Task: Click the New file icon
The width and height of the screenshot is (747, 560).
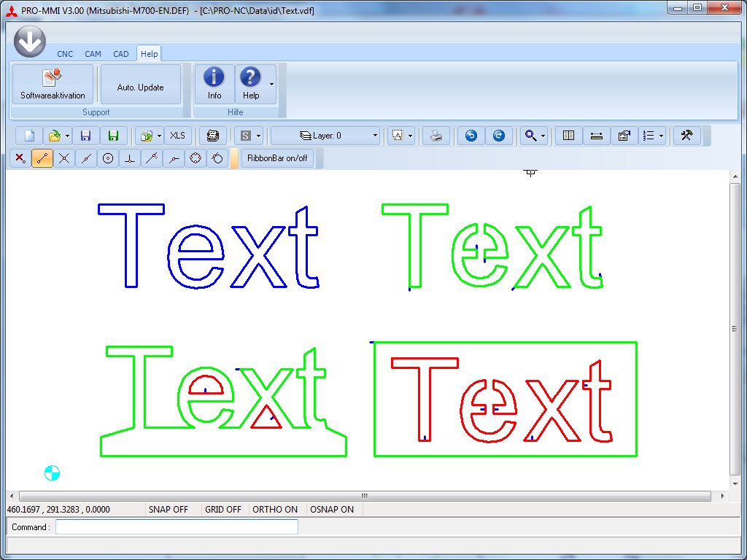Action: (x=30, y=136)
